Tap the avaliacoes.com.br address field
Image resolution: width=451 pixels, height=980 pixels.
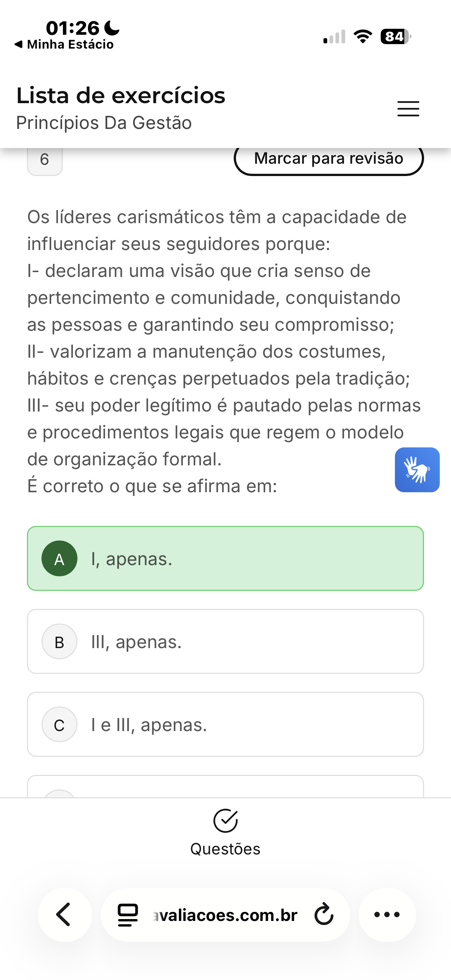[225, 915]
